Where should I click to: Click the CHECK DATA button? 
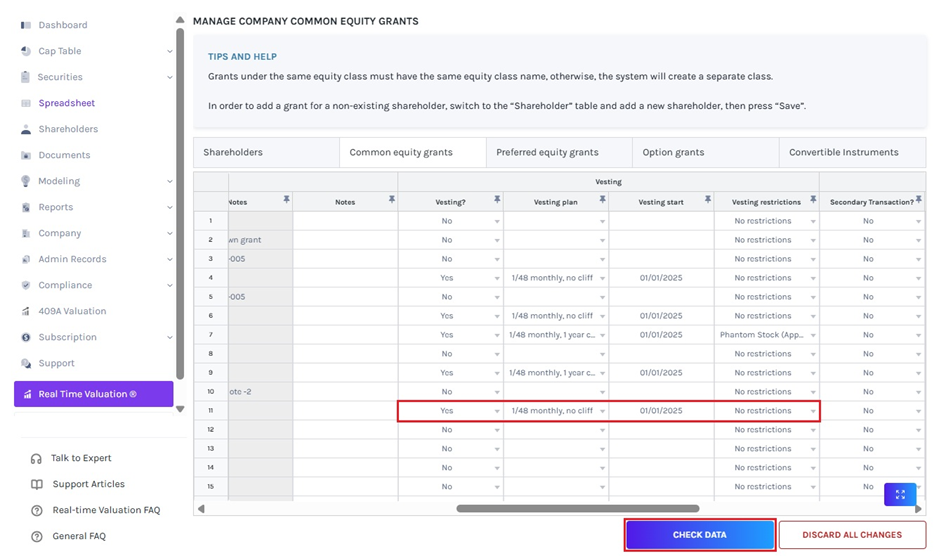click(699, 535)
